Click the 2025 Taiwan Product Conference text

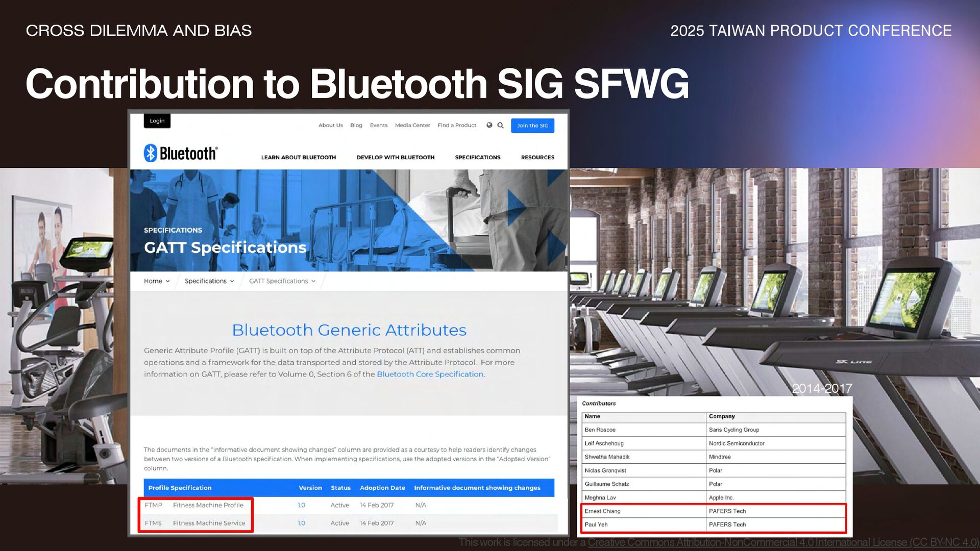point(811,31)
